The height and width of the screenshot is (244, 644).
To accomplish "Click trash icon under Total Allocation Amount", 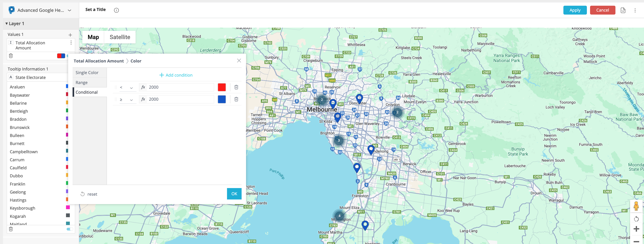I will (x=11, y=56).
